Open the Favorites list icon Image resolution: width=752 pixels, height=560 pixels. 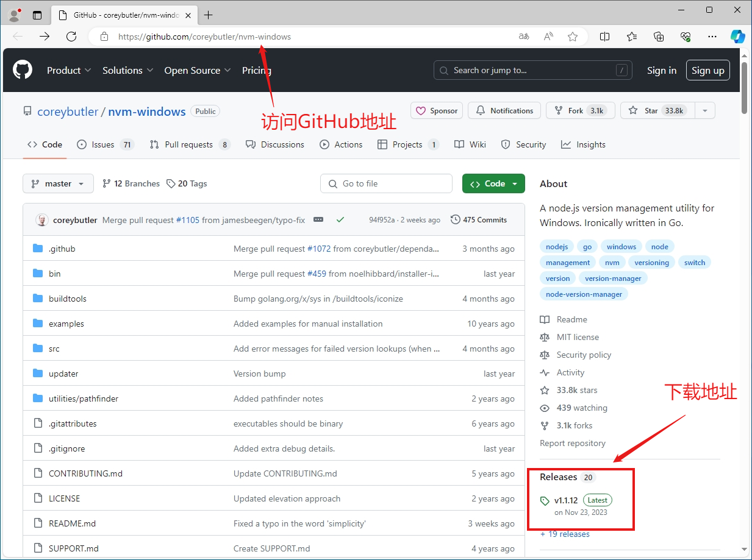point(632,37)
